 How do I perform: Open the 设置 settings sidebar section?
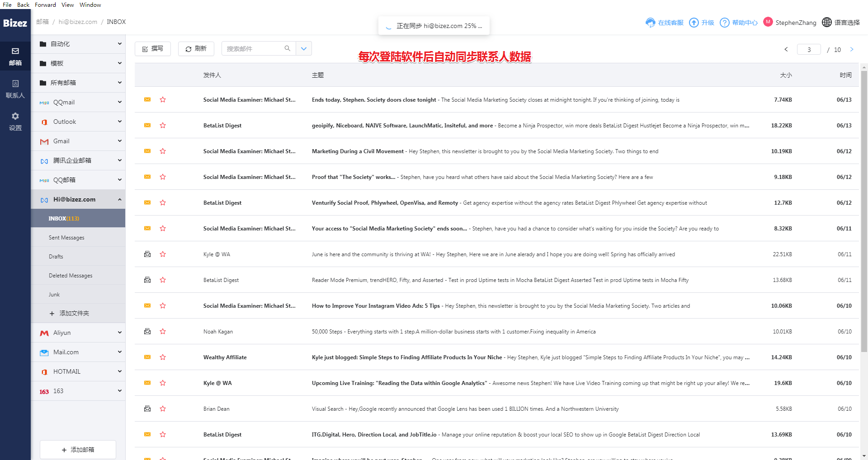(15, 122)
